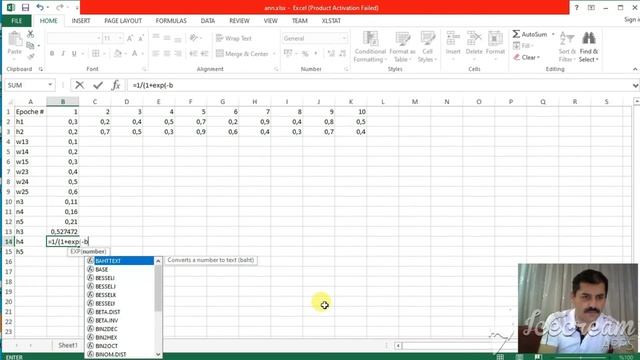Choose BETA.DIST from function list
The width and height of the screenshot is (640, 360).
coord(120,312)
